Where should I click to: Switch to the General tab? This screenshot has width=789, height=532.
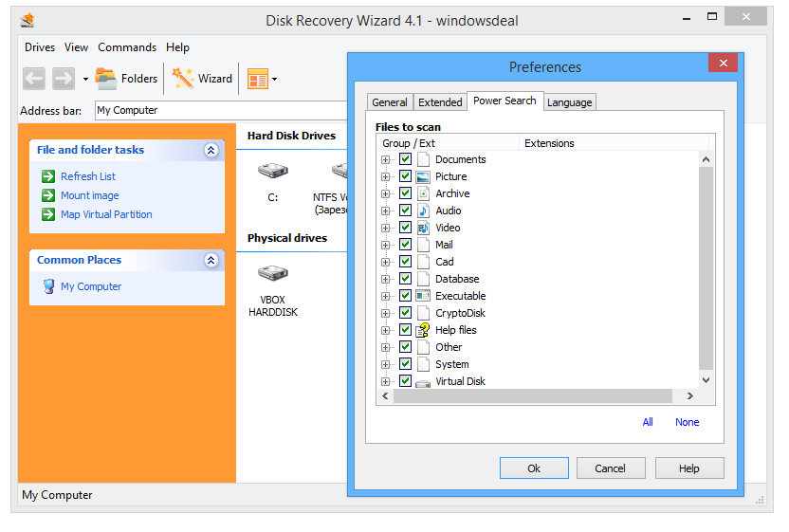(390, 102)
